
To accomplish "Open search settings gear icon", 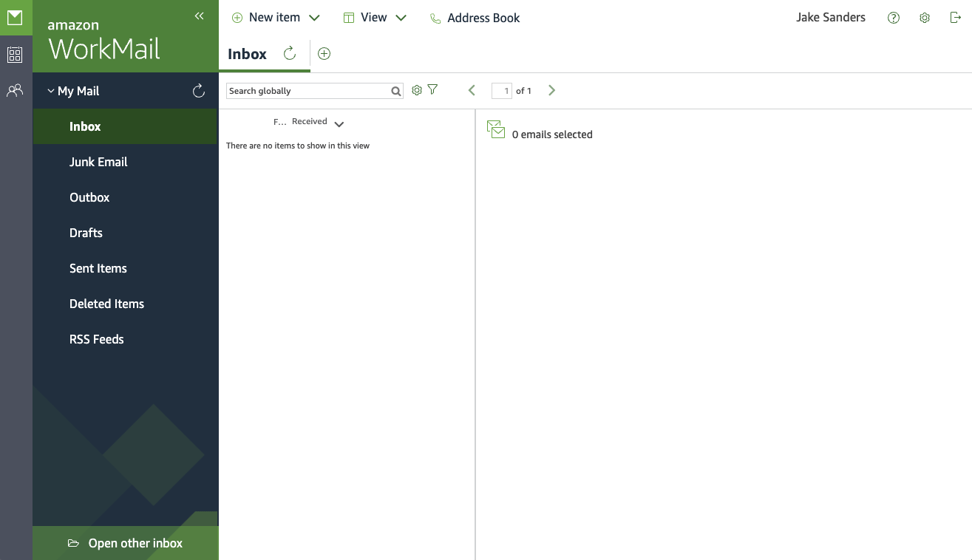I will [417, 90].
